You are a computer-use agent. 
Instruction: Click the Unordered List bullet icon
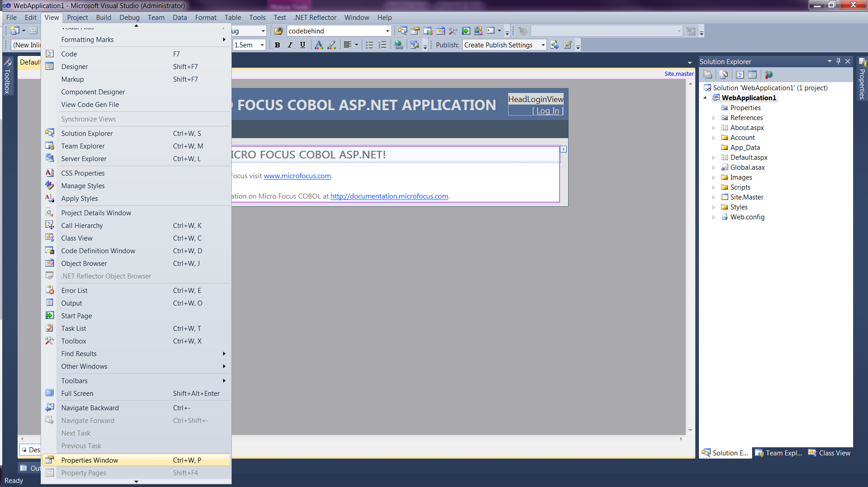(369, 45)
